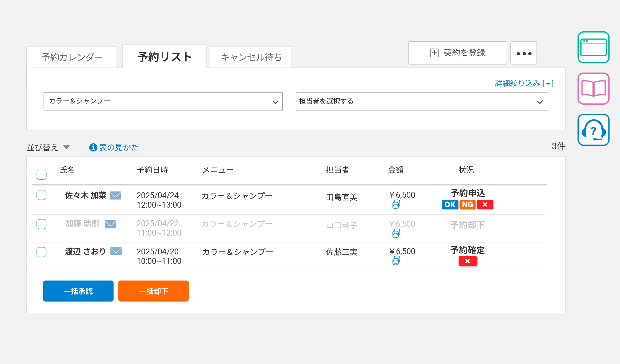This screenshot has height=364, width=620.
Task: Click mail icon next to 渡辺 さおり
Action: [x=116, y=251]
